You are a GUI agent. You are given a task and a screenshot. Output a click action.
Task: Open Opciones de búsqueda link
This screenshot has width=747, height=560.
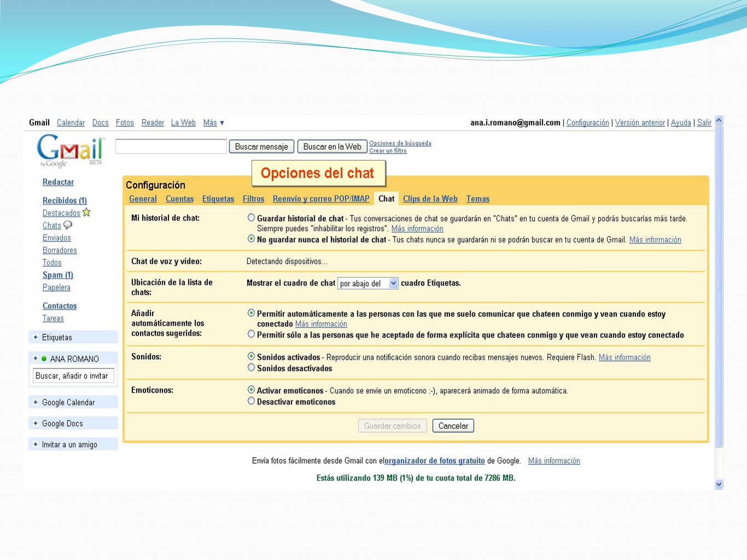pos(400,143)
